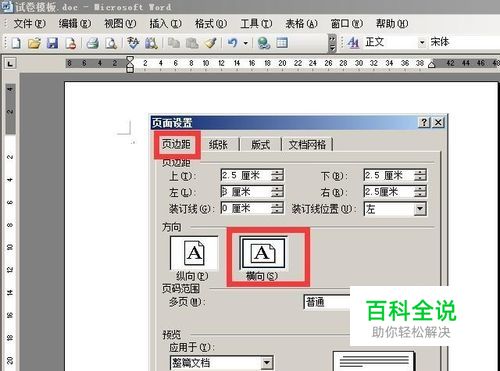Insert a table using the table icon
The height and width of the screenshot is (371, 500).
(x=282, y=43)
